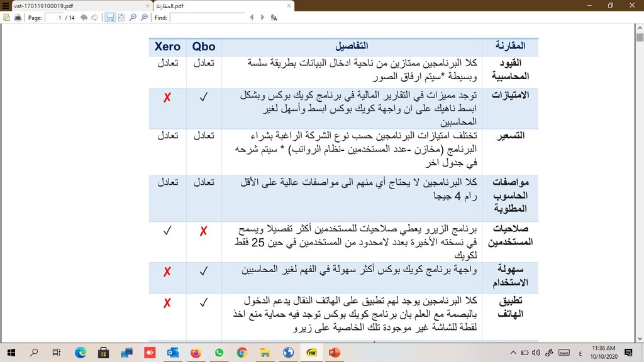
Task: Open the blue windows app on taskbar
Action: pyautogui.click(x=127, y=353)
